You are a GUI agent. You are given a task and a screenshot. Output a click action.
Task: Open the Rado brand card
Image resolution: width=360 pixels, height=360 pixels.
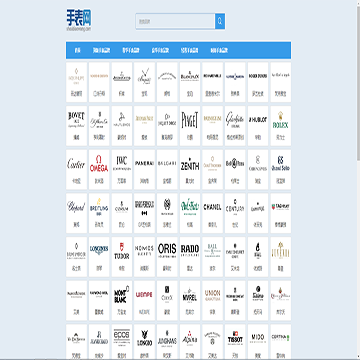pyautogui.click(x=190, y=257)
